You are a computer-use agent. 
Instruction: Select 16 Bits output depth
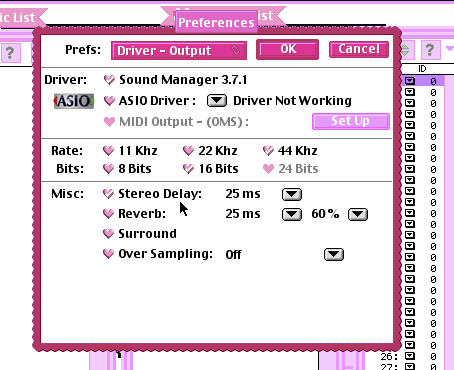click(188, 169)
